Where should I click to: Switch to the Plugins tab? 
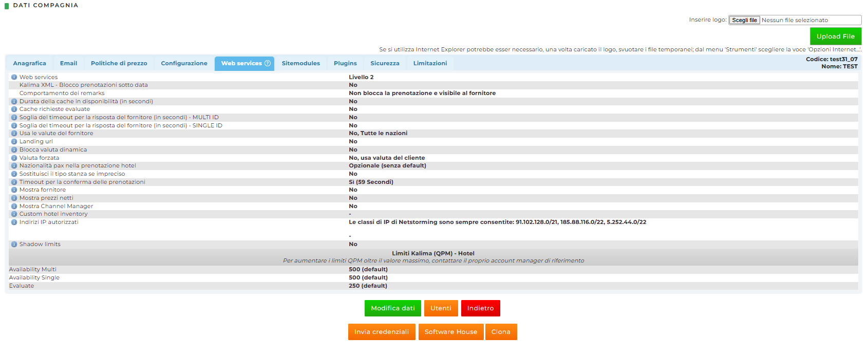(345, 63)
